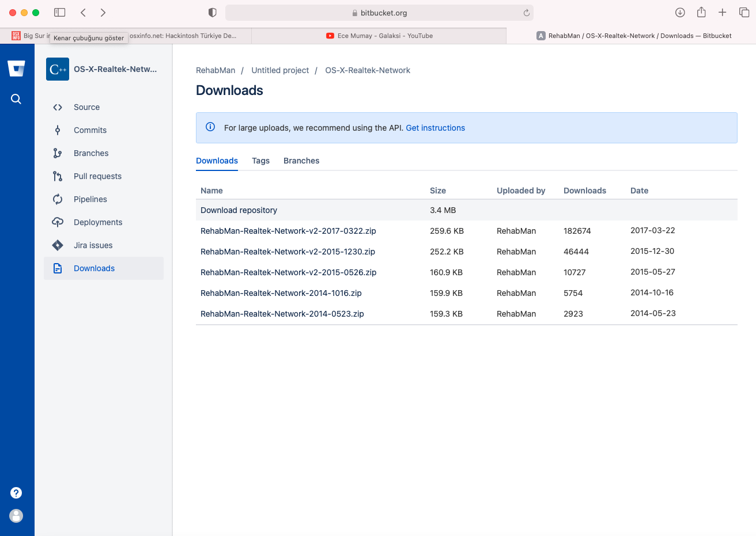The image size is (756, 536).
Task: Open the RehabMan breadcrumb link
Action: pos(216,70)
